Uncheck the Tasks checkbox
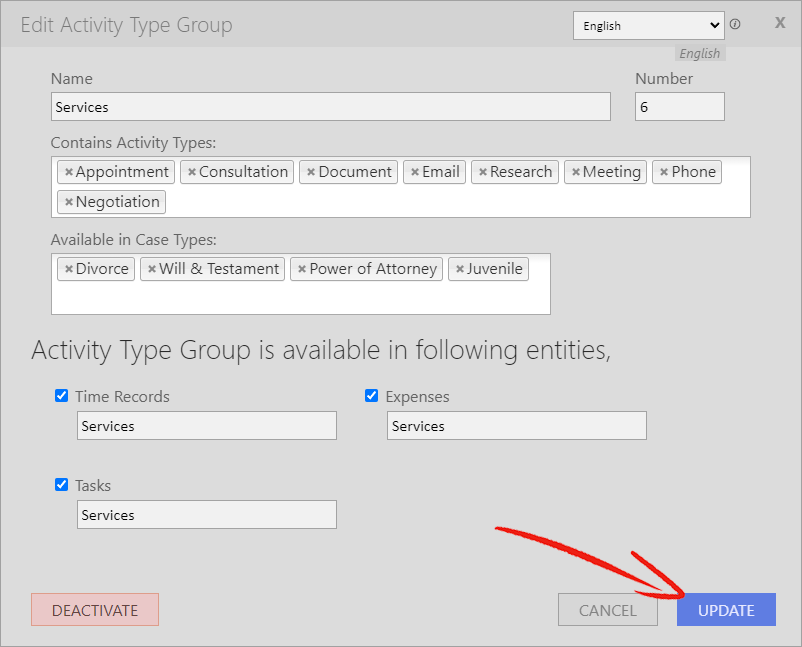Viewport: 802px width, 647px height. 61,484
